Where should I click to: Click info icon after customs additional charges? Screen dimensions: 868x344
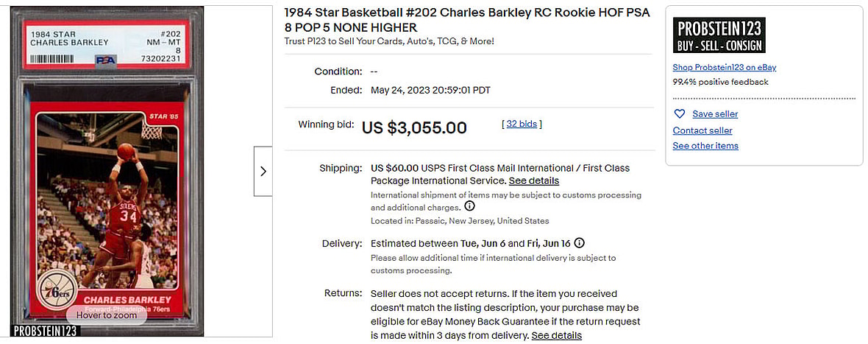(469, 206)
